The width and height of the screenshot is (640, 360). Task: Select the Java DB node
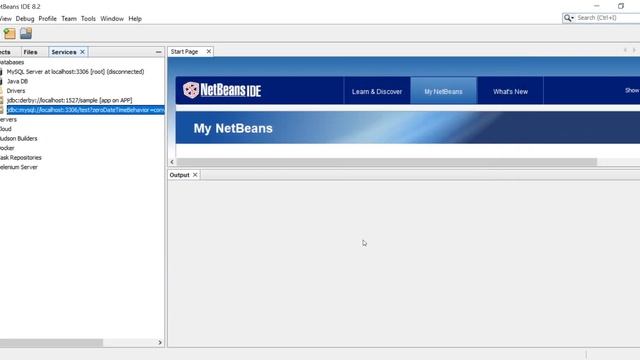[x=17, y=81]
